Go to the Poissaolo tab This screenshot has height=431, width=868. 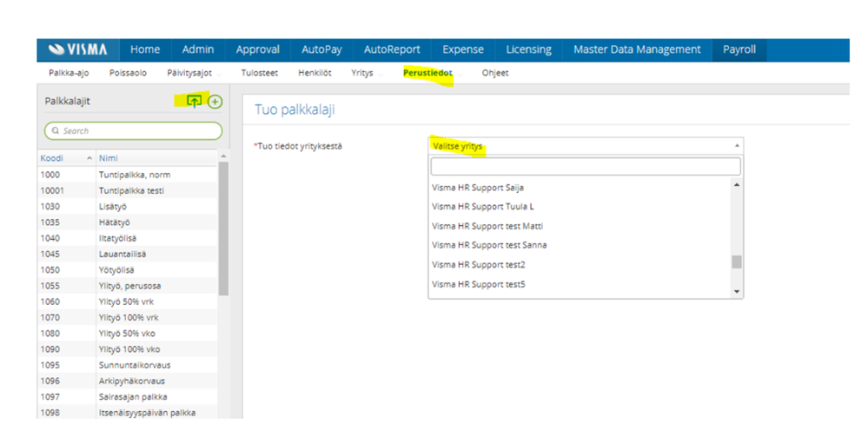[x=128, y=73]
